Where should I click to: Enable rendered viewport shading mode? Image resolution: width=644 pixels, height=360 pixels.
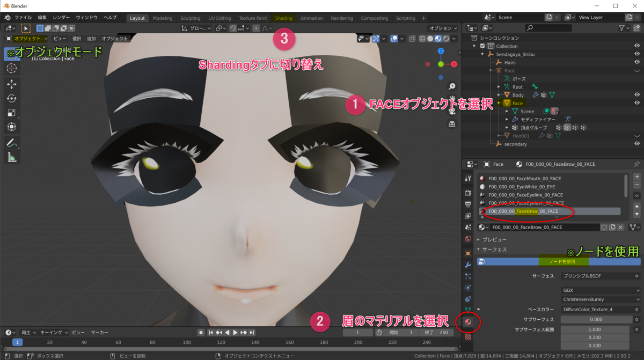click(447, 39)
